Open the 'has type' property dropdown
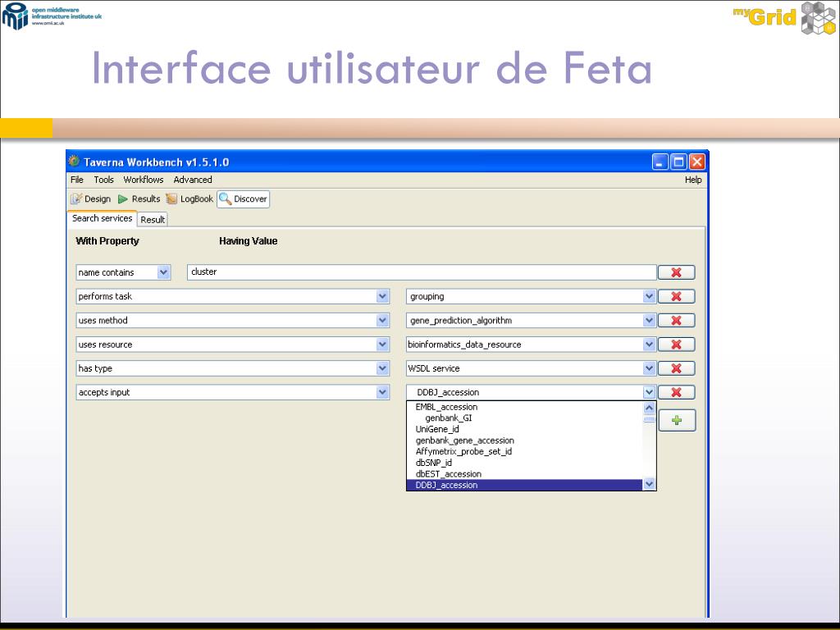 click(x=382, y=368)
